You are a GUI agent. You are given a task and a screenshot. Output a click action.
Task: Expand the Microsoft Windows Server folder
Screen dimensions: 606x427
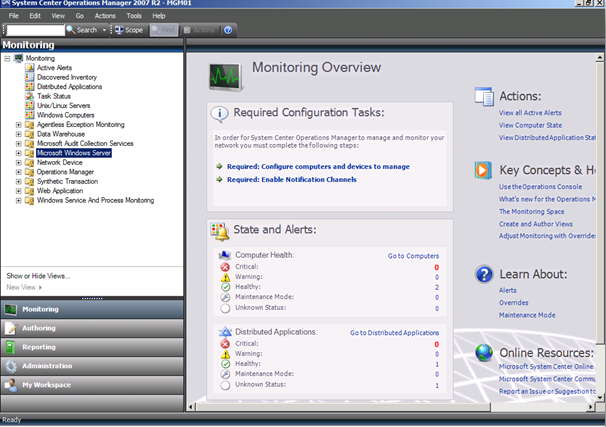click(x=18, y=153)
